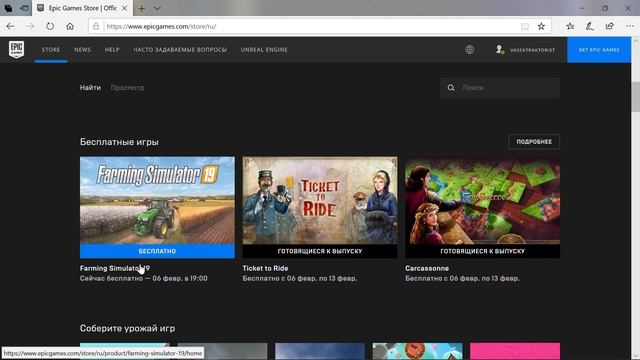This screenshot has height=360, width=640.
Task: Switch to the Найти tab
Action: point(90,88)
